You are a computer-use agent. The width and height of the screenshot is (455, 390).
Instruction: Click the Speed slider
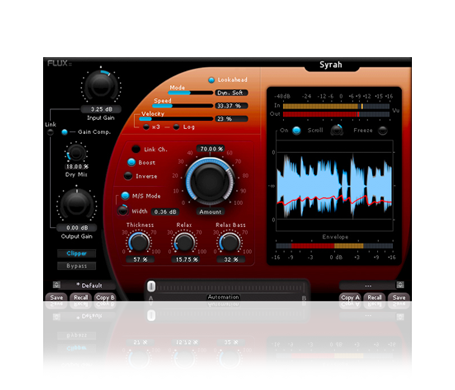pyautogui.click(x=183, y=106)
